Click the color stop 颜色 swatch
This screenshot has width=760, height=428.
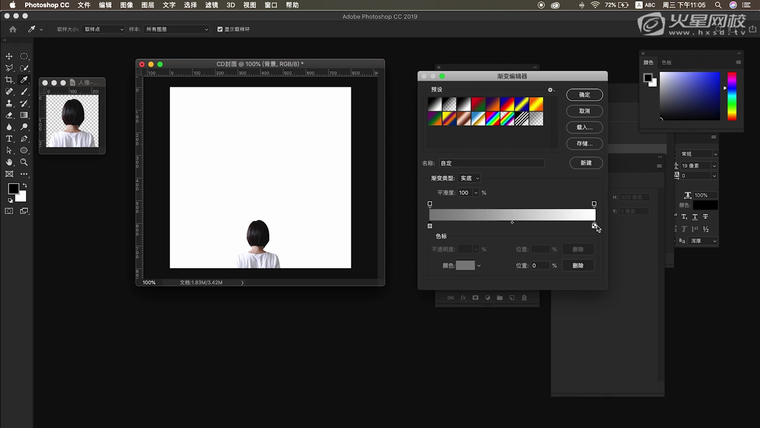tap(465, 265)
